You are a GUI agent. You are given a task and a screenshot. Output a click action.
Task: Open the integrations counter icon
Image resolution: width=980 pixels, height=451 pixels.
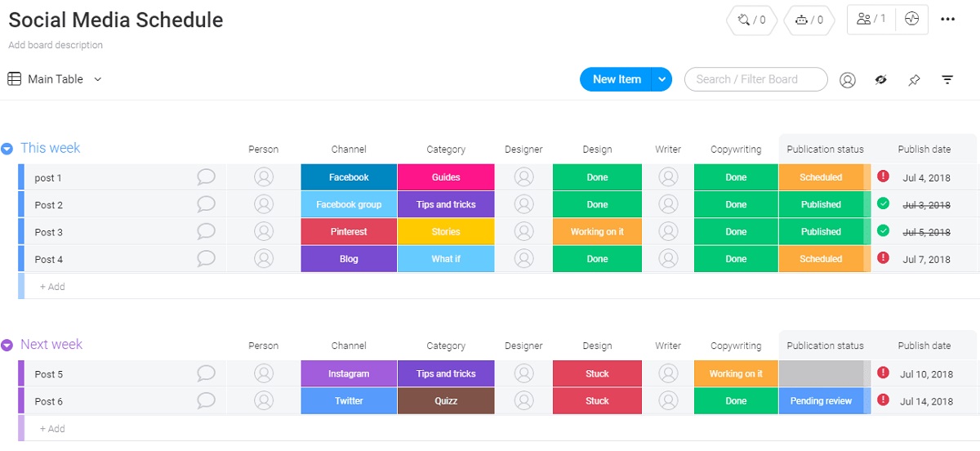[751, 20]
